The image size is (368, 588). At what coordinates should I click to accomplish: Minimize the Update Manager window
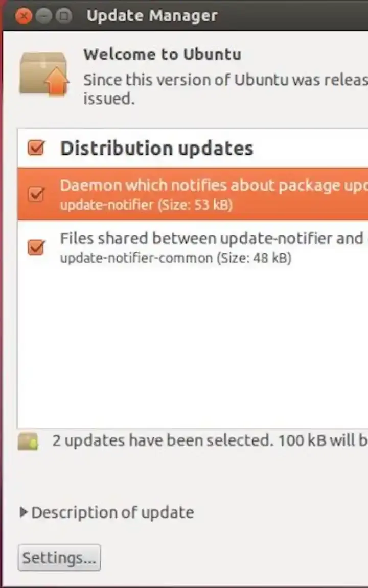44,17
